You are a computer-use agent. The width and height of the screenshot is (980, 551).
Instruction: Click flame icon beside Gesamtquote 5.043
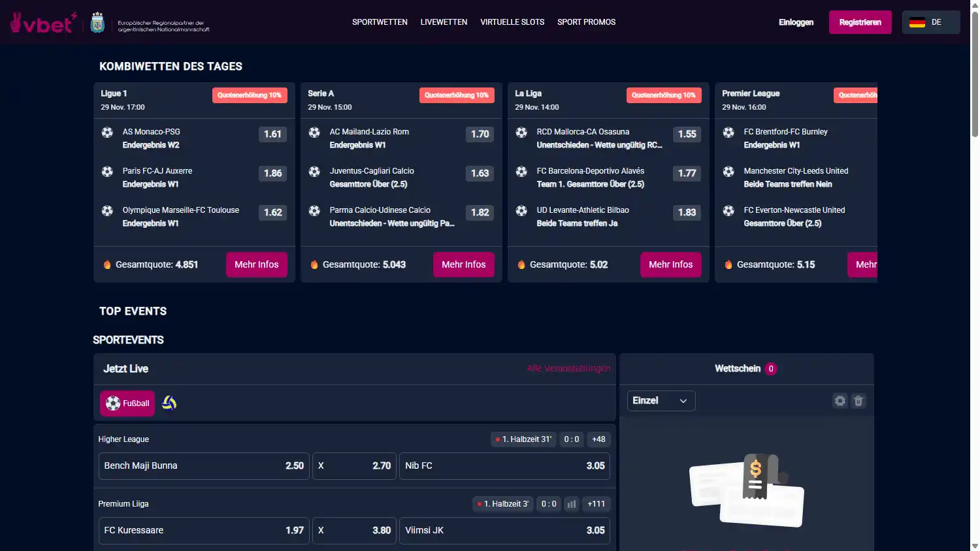314,264
